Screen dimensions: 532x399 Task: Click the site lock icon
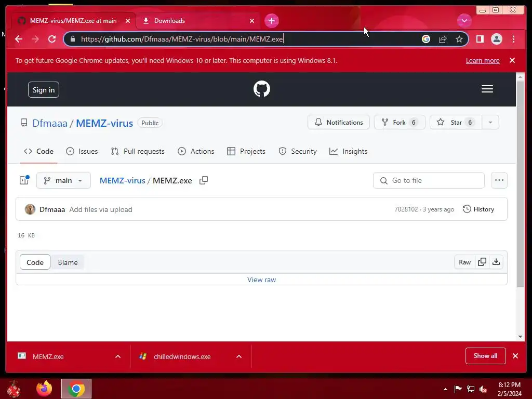click(72, 39)
